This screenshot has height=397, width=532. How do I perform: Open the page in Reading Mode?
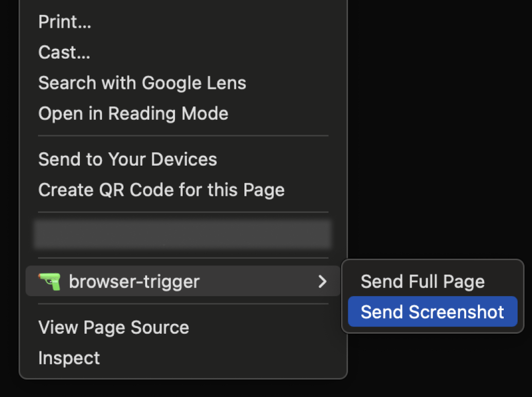(x=133, y=113)
